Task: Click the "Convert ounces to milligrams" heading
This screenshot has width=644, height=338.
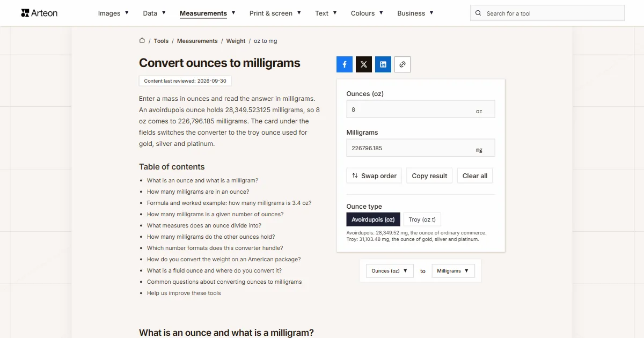Action: pyautogui.click(x=219, y=63)
